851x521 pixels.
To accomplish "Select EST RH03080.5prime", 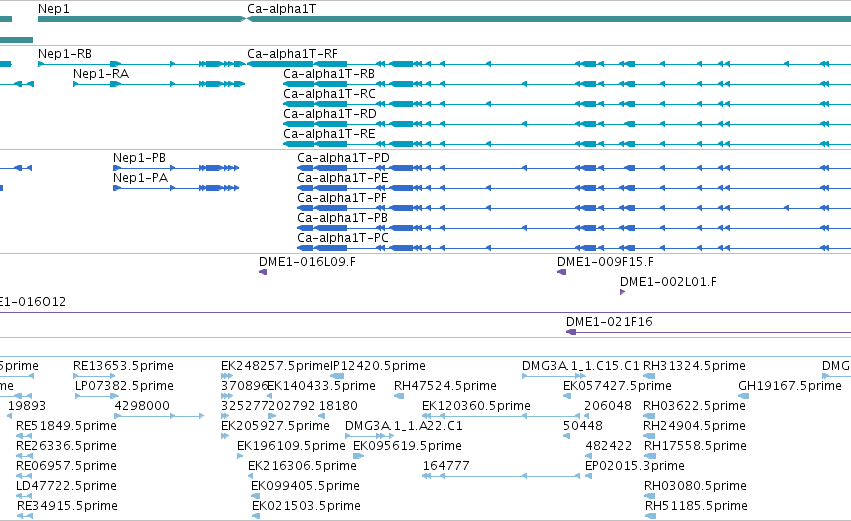I will tap(695, 486).
